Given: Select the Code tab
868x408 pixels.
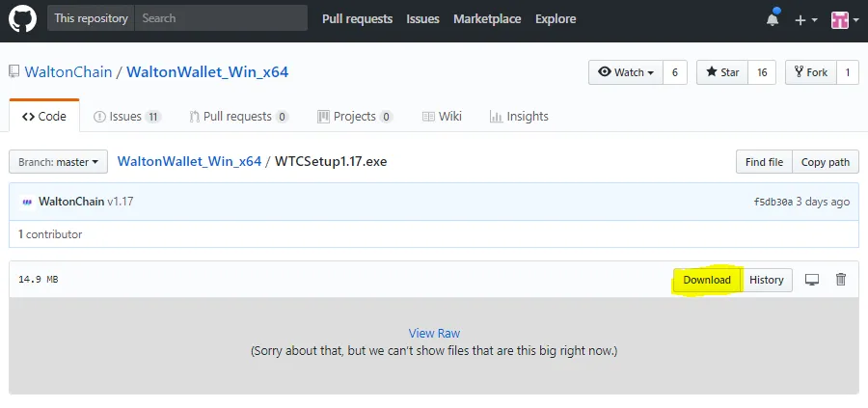Looking at the screenshot, I should point(44,117).
